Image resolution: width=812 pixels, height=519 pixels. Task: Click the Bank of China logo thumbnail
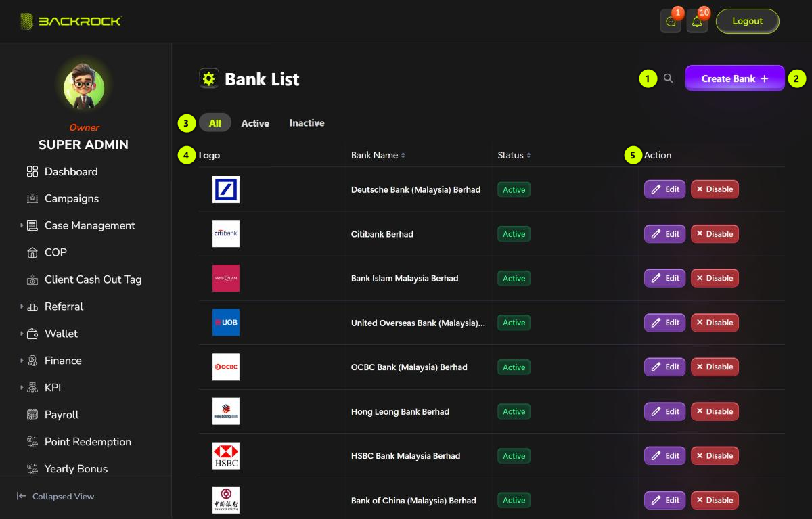226,500
